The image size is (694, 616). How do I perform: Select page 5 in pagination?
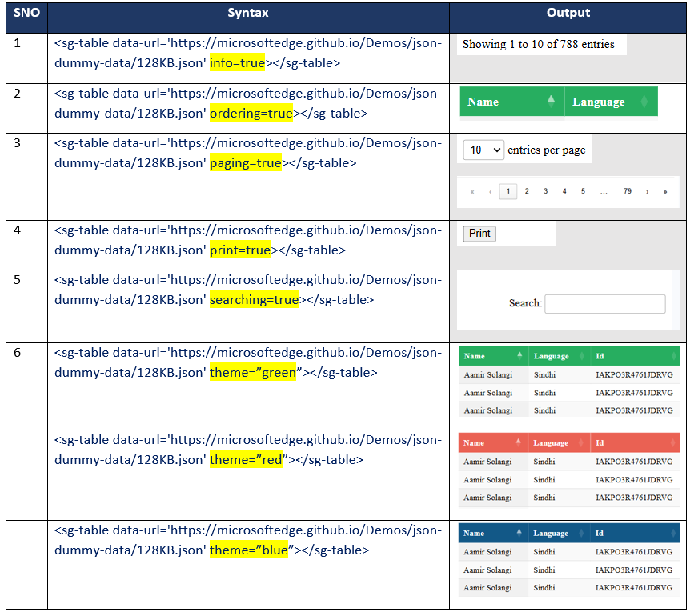(583, 191)
